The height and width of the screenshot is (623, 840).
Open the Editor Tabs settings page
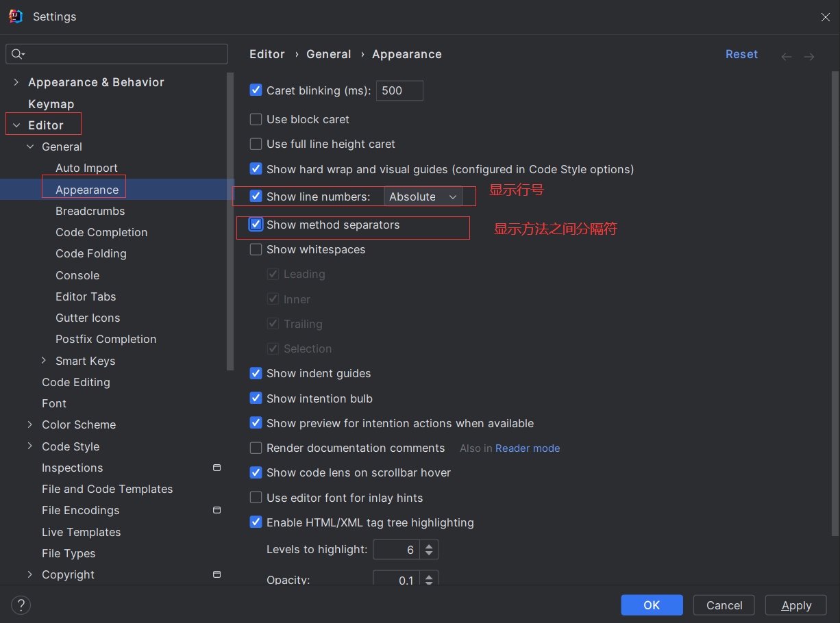pos(86,296)
